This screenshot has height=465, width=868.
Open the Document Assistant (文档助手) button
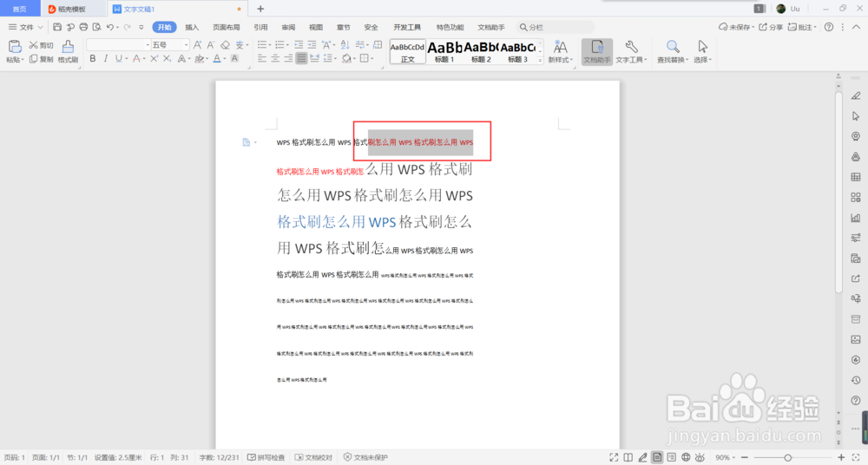coord(597,51)
